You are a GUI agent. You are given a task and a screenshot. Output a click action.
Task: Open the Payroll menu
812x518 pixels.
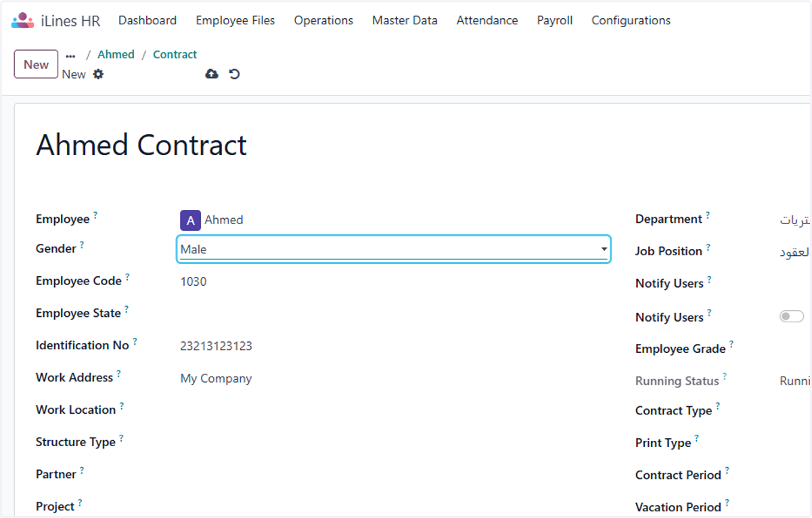point(555,20)
